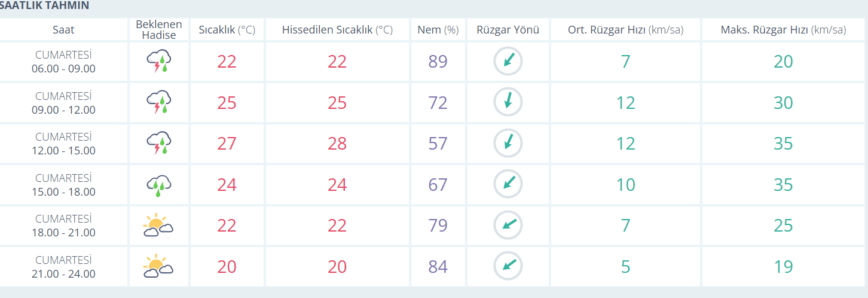Image resolution: width=868 pixels, height=298 pixels.
Task: Click partly cloudy icon for 18.00 - 21.00
Action: [x=158, y=225]
